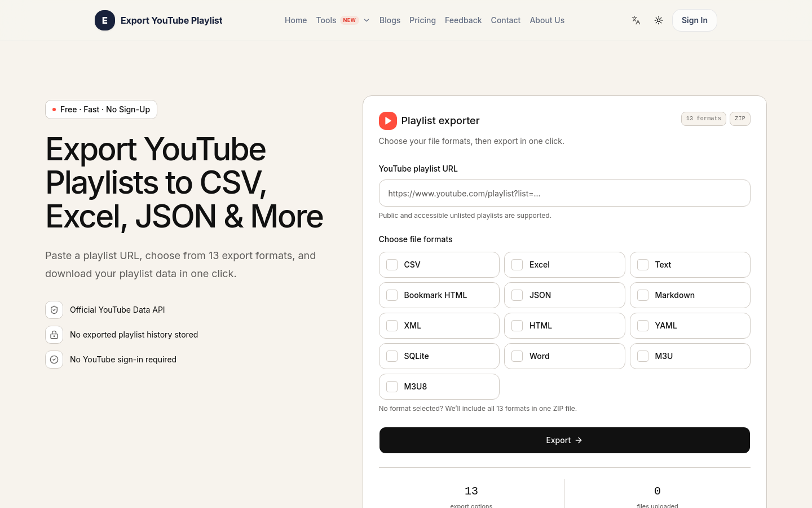Go to the Home nav item
The width and height of the screenshot is (812, 508).
click(296, 20)
